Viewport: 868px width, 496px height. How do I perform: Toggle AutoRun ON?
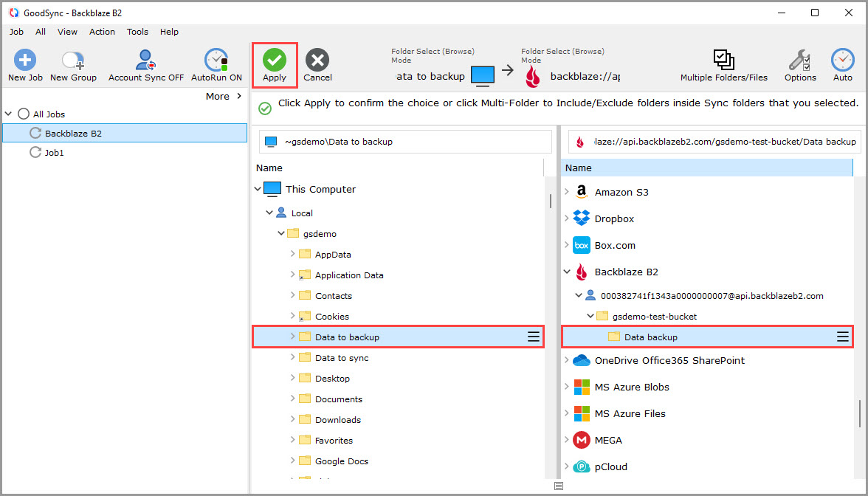[x=216, y=65]
